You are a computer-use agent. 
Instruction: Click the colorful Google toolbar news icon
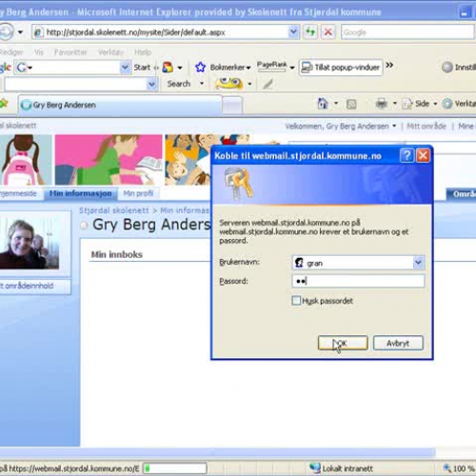(168, 68)
